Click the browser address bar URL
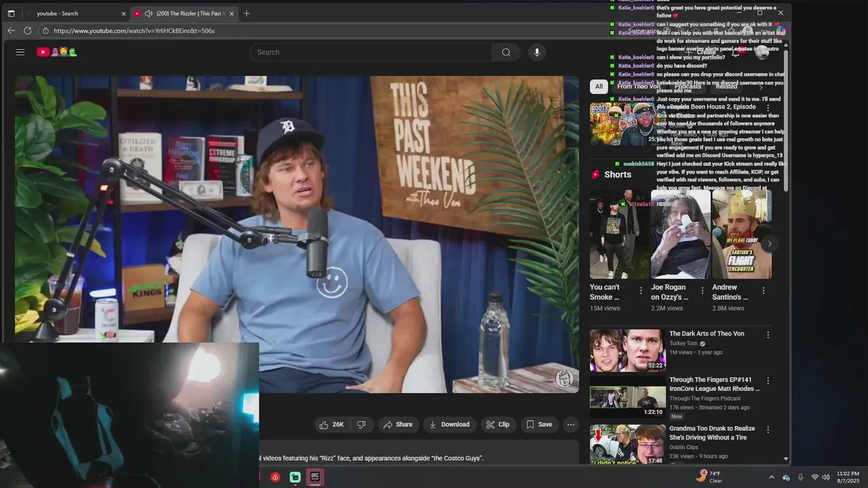 (x=134, y=30)
